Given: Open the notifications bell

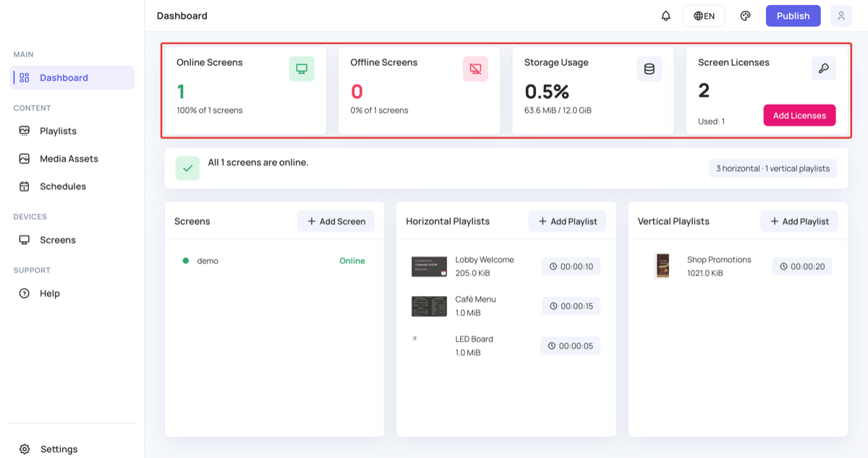Looking at the screenshot, I should pyautogui.click(x=665, y=16).
